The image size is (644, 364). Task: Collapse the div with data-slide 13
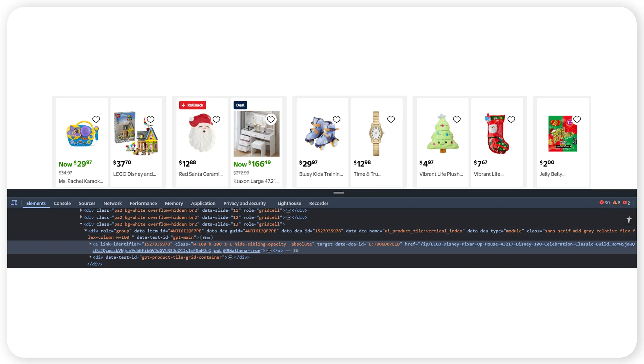[x=81, y=224]
